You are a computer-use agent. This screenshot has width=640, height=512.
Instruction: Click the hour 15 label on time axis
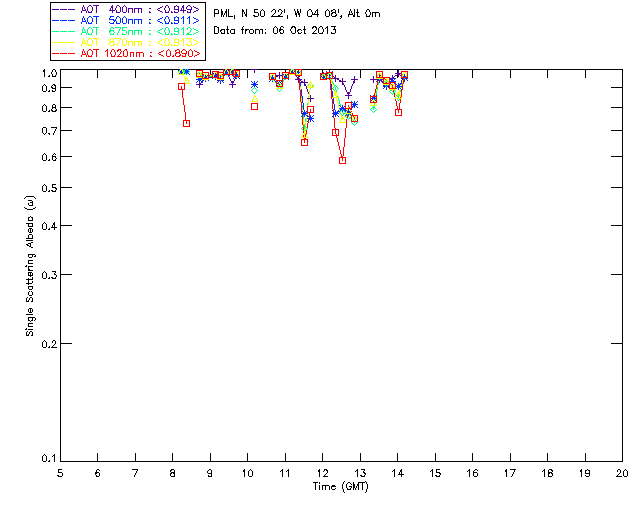point(435,473)
